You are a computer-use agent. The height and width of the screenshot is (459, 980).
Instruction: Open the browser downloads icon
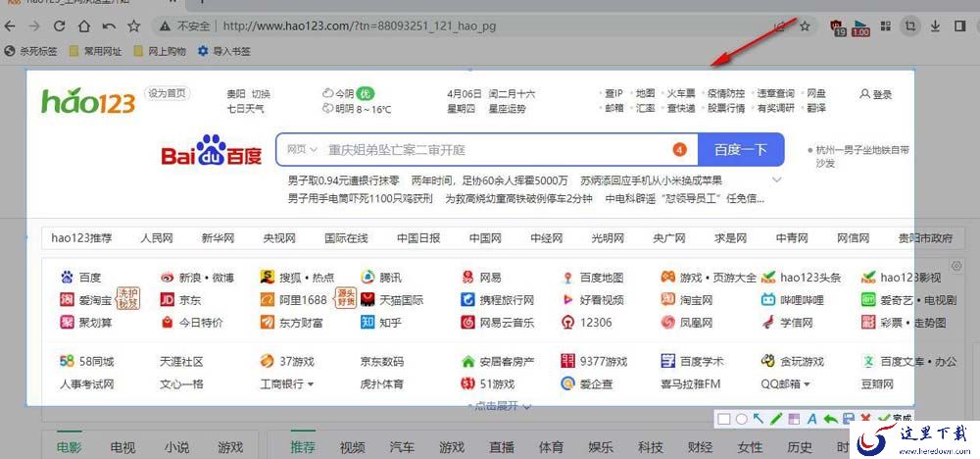point(935,25)
